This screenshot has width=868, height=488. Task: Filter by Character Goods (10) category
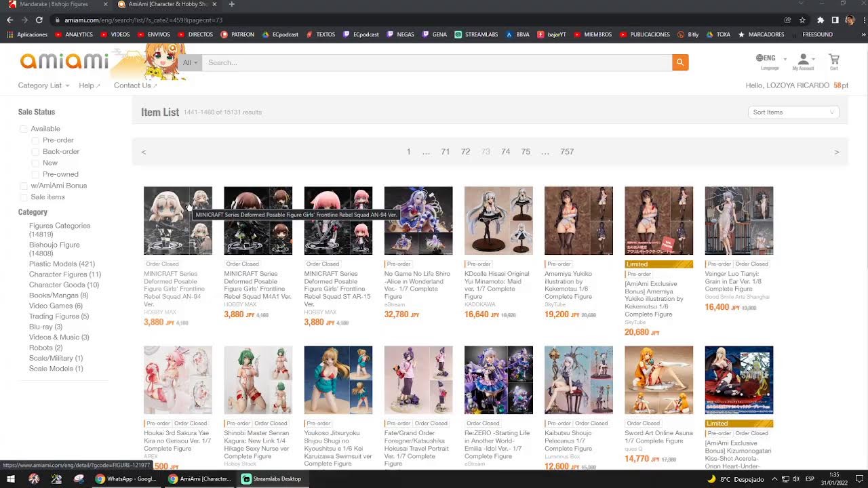(x=64, y=285)
